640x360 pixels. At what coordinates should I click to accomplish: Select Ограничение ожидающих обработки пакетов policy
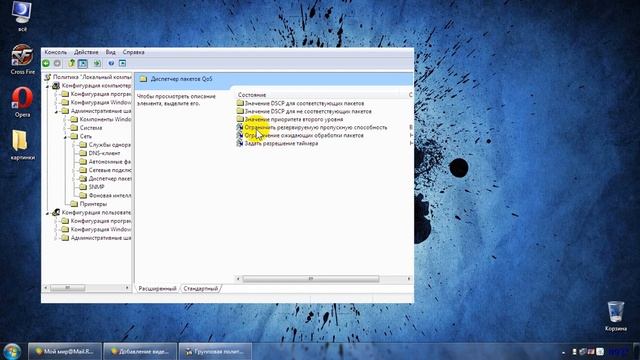point(304,136)
